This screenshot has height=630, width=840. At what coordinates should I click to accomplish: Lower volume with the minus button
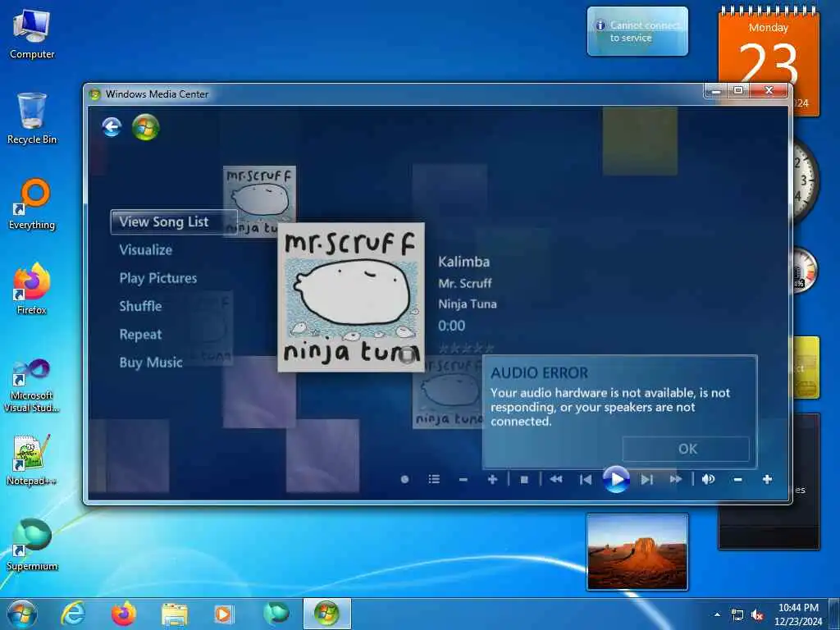point(737,479)
